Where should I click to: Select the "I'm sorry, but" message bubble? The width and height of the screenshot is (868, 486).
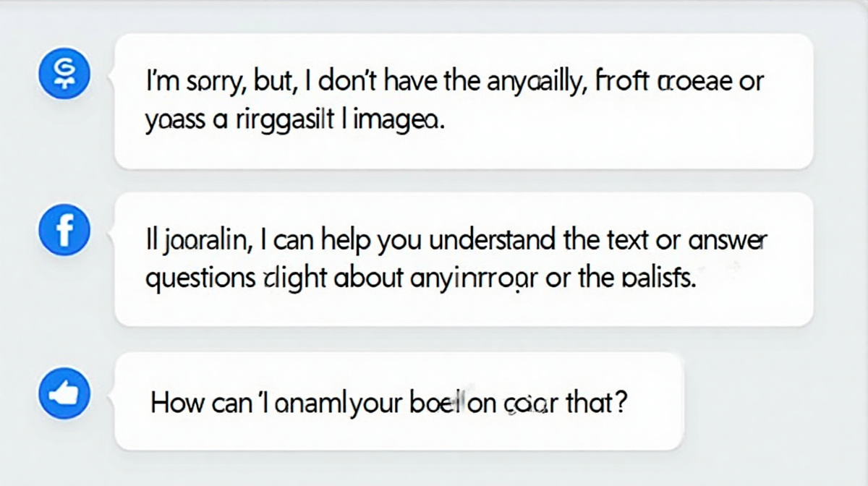click(x=463, y=101)
